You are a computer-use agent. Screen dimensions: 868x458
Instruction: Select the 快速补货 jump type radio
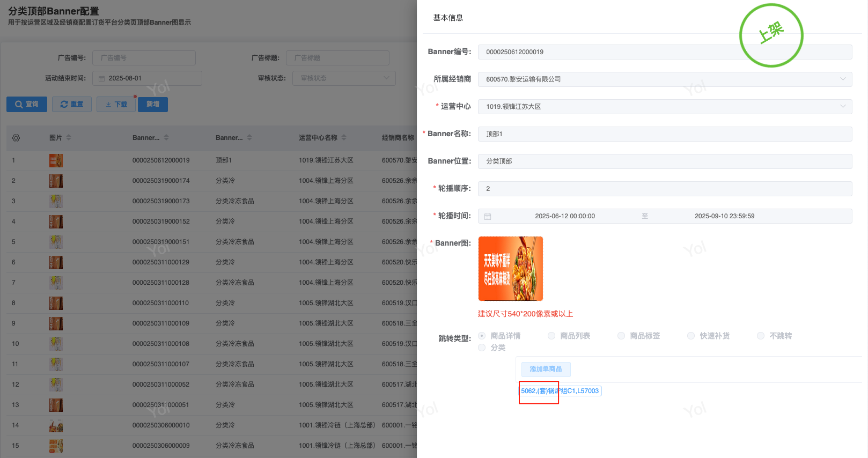pyautogui.click(x=691, y=336)
